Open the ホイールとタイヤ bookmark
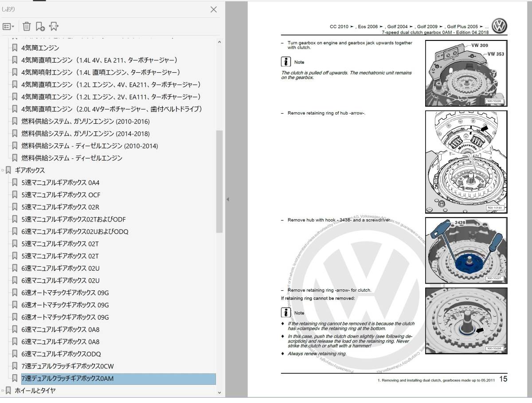The height and width of the screenshot is (403, 532). [35, 391]
